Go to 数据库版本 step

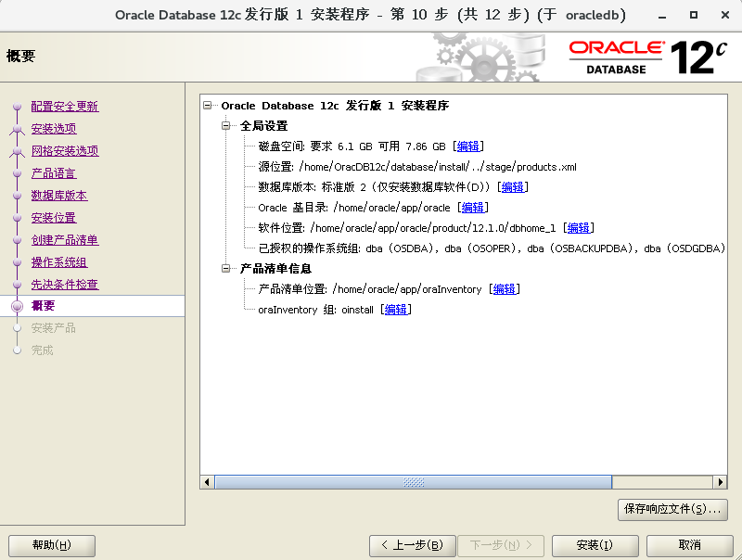pos(59,196)
